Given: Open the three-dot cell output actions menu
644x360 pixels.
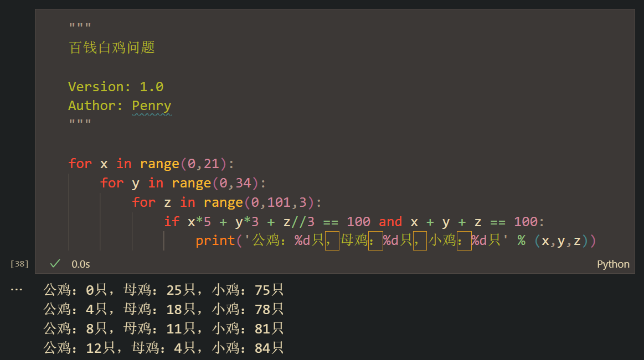Looking at the screenshot, I should 17,289.
